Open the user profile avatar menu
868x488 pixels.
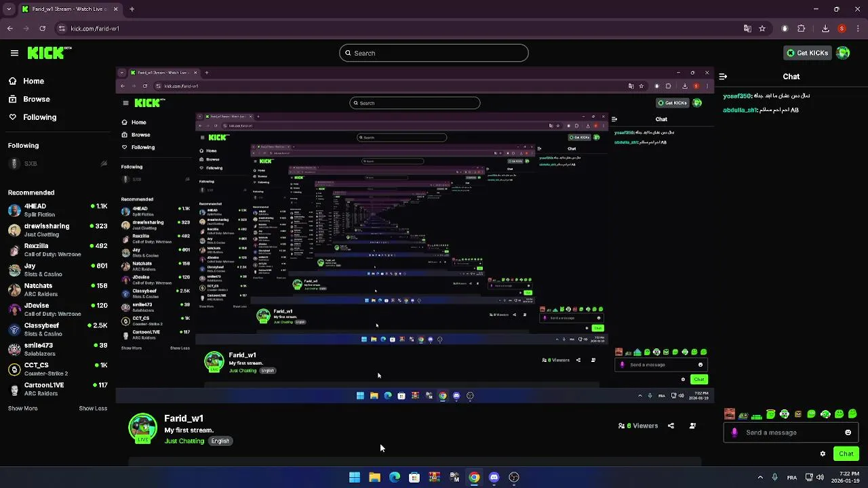[843, 53]
